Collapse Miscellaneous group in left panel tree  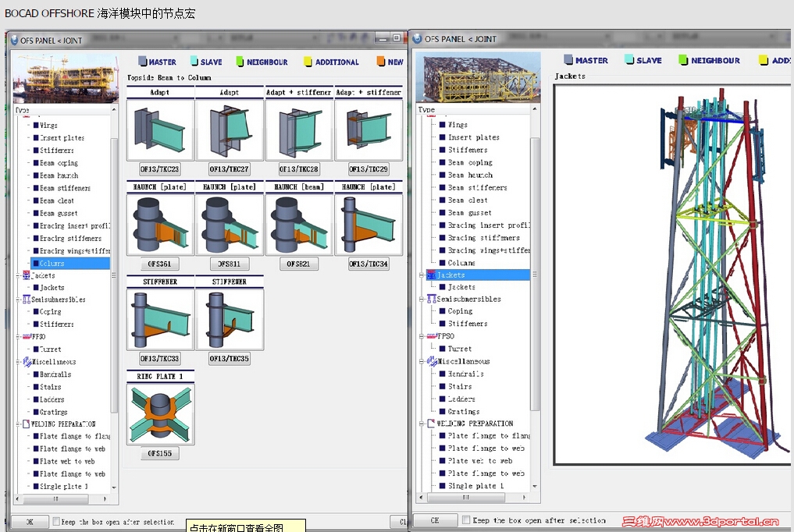click(18, 362)
